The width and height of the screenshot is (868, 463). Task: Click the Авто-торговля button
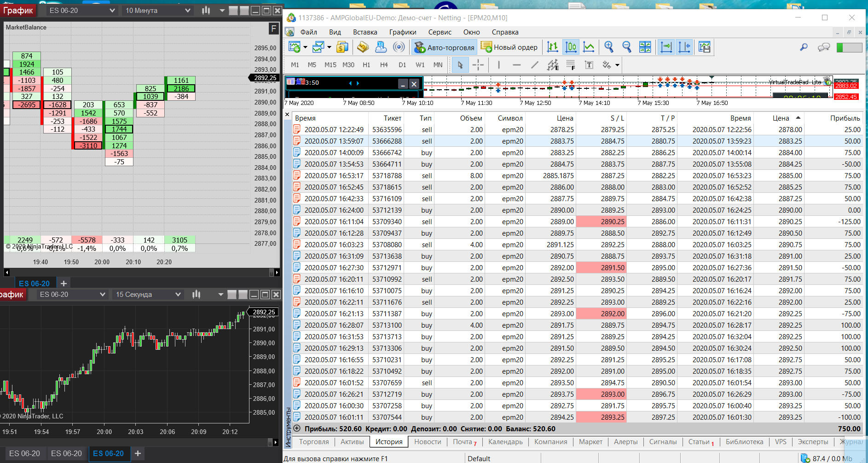tap(444, 47)
